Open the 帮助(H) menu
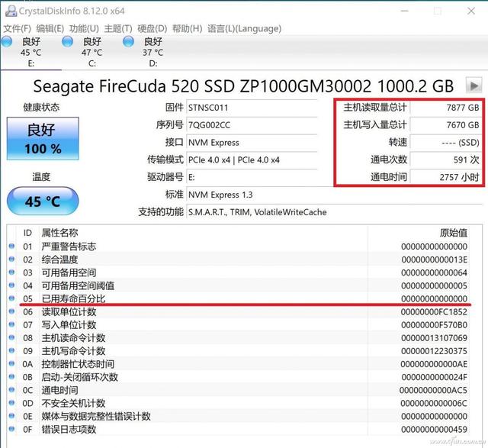This screenshot has height=448, width=488. pyautogui.click(x=187, y=29)
